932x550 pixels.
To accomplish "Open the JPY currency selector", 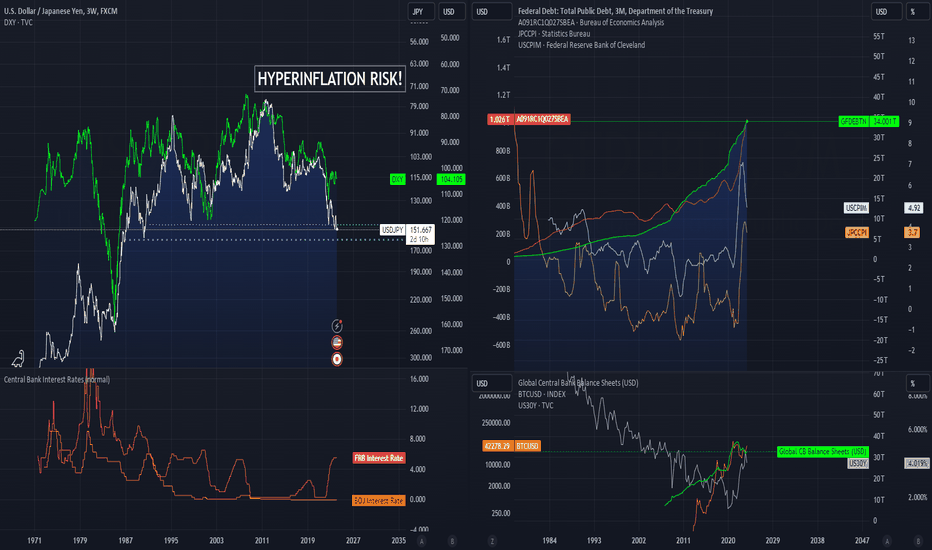I will coord(421,12).
